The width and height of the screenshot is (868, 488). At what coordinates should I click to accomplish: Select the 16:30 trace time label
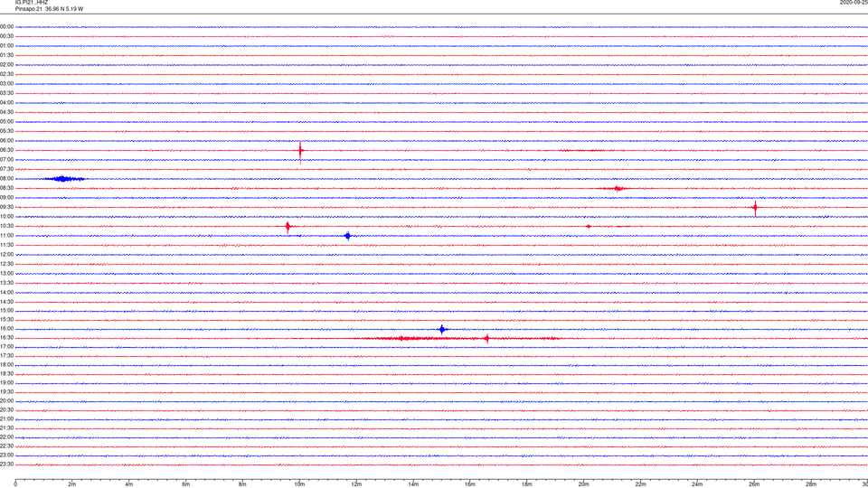(x=6, y=337)
